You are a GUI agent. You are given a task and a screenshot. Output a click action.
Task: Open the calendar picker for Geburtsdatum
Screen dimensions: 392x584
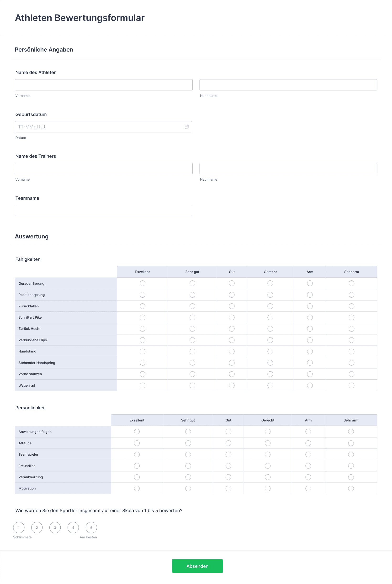pos(186,127)
